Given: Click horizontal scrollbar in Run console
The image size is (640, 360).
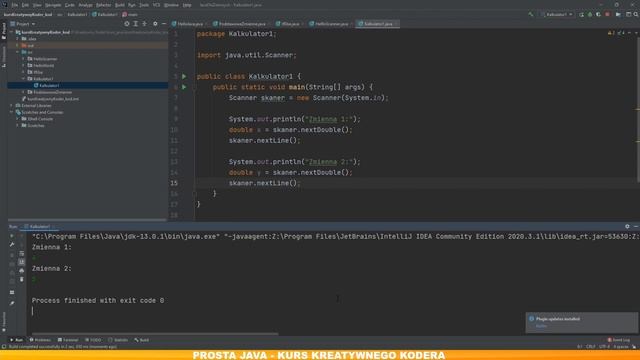Looking at the screenshot, I should click(x=155, y=333).
